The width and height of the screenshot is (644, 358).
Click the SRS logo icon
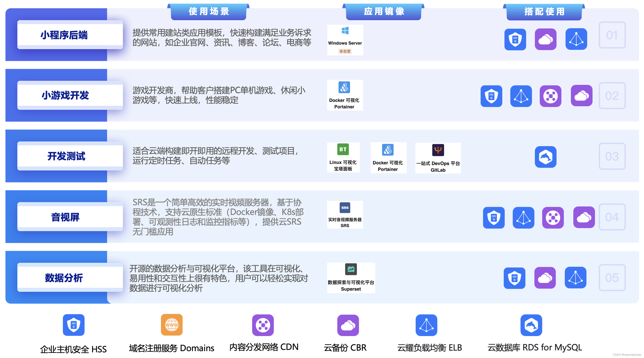click(x=345, y=208)
